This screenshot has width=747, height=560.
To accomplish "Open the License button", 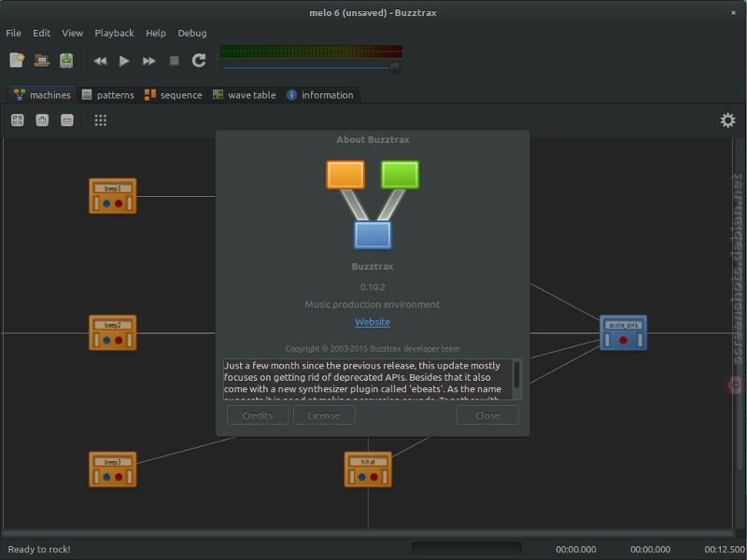I will point(324,414).
